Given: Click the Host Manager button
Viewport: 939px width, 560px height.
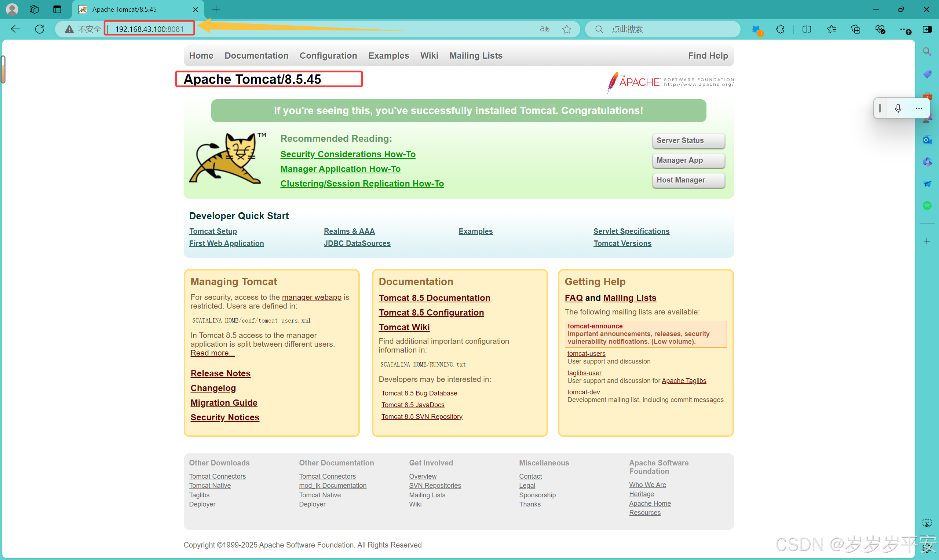Looking at the screenshot, I should (688, 180).
